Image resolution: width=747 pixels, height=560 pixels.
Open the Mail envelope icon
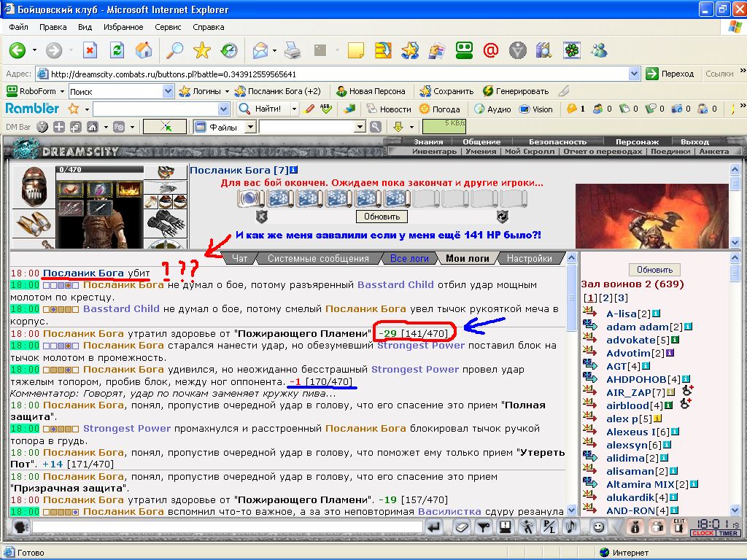tap(260, 50)
